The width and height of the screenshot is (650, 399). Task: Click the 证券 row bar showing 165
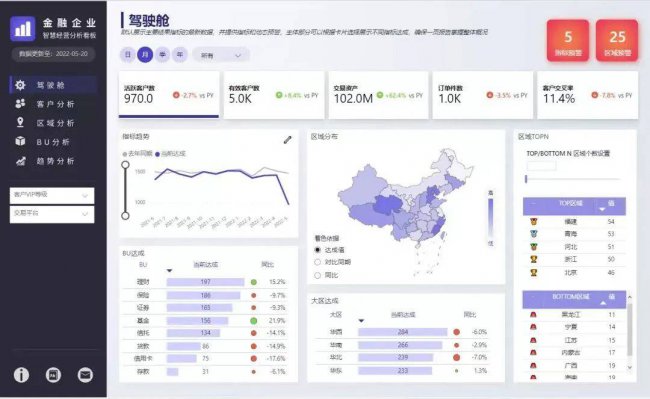[x=199, y=308]
